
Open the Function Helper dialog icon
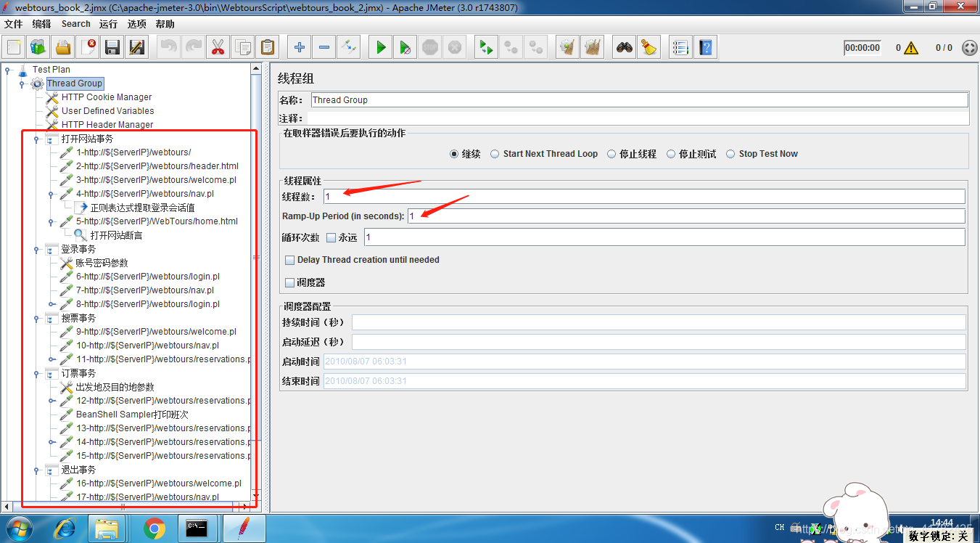680,48
